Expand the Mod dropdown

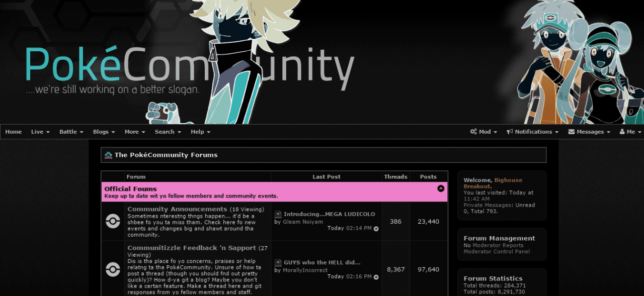tap(484, 132)
